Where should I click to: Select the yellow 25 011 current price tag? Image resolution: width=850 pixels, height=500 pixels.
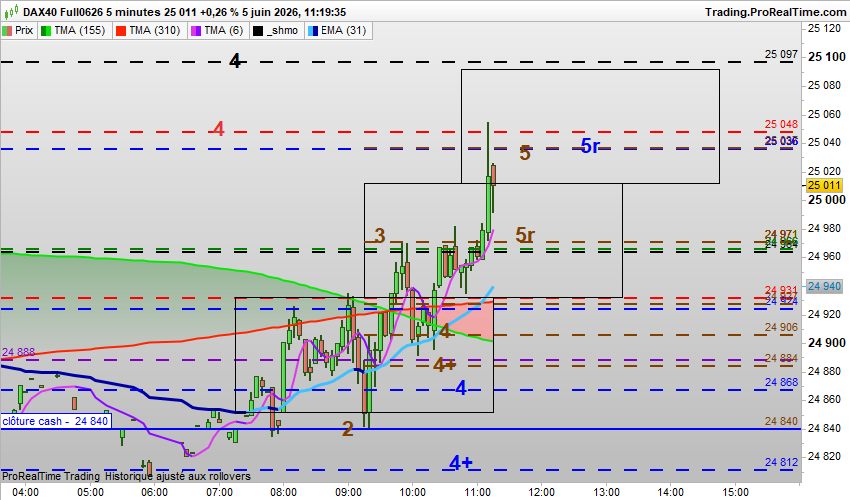click(x=824, y=185)
